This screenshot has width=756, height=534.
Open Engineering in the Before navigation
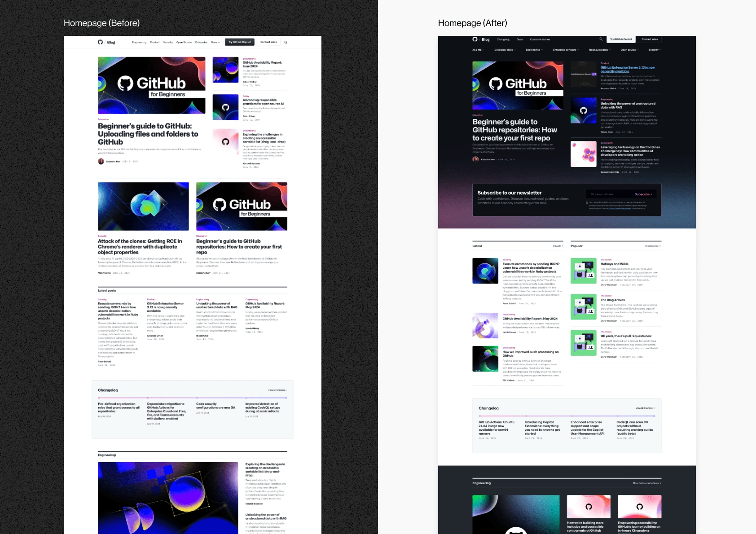(x=139, y=42)
